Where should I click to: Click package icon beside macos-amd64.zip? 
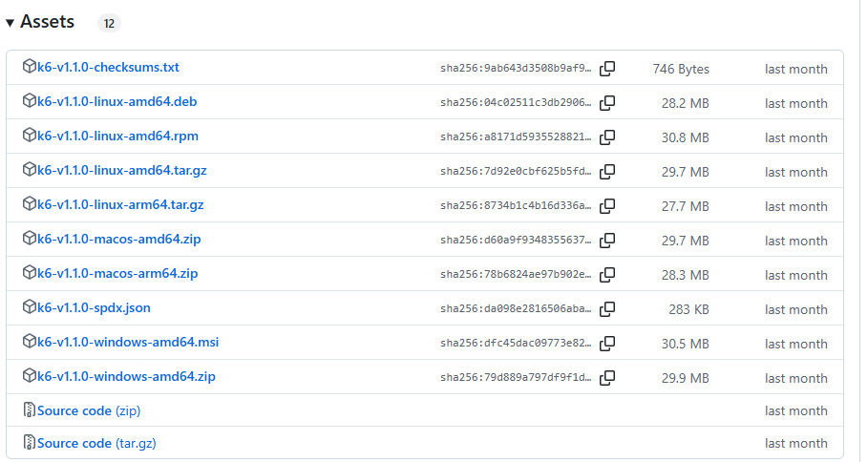pyautogui.click(x=30, y=238)
